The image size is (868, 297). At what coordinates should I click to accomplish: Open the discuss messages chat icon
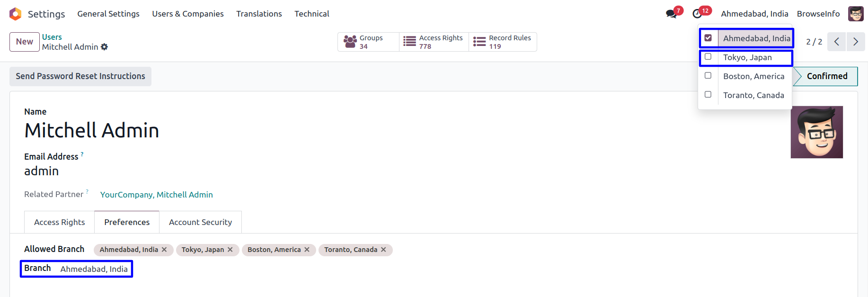(671, 14)
